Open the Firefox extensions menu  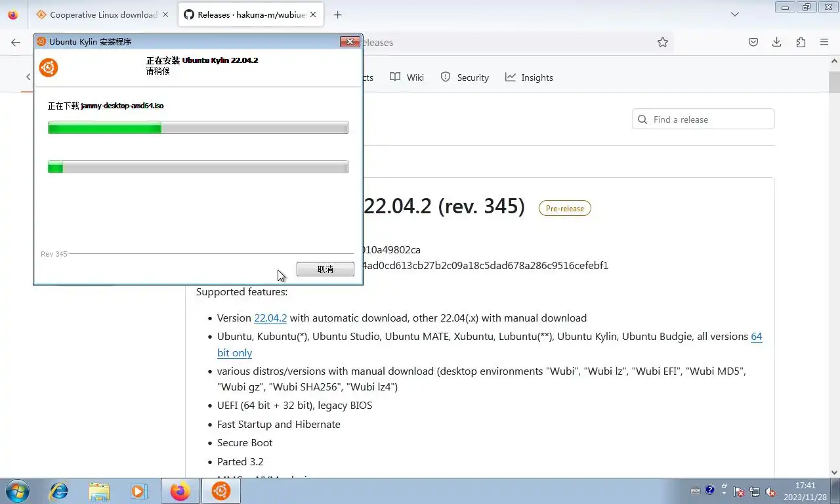[x=801, y=42]
